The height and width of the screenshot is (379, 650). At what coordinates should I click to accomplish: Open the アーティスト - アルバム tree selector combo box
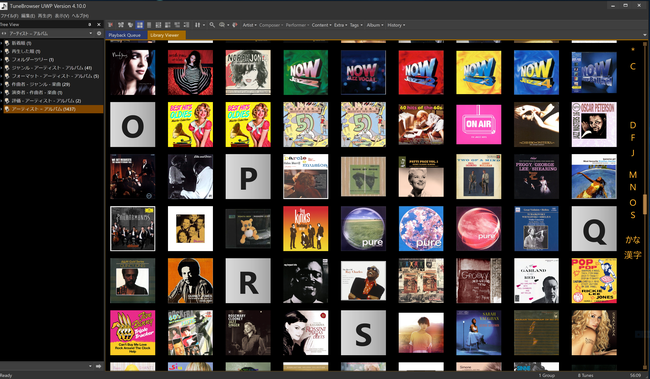pyautogui.click(x=51, y=33)
